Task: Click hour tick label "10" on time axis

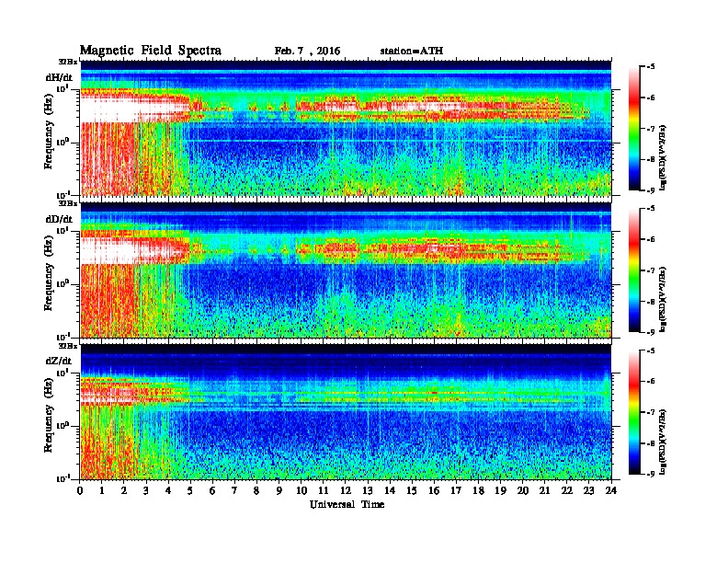Action: pyautogui.click(x=301, y=491)
